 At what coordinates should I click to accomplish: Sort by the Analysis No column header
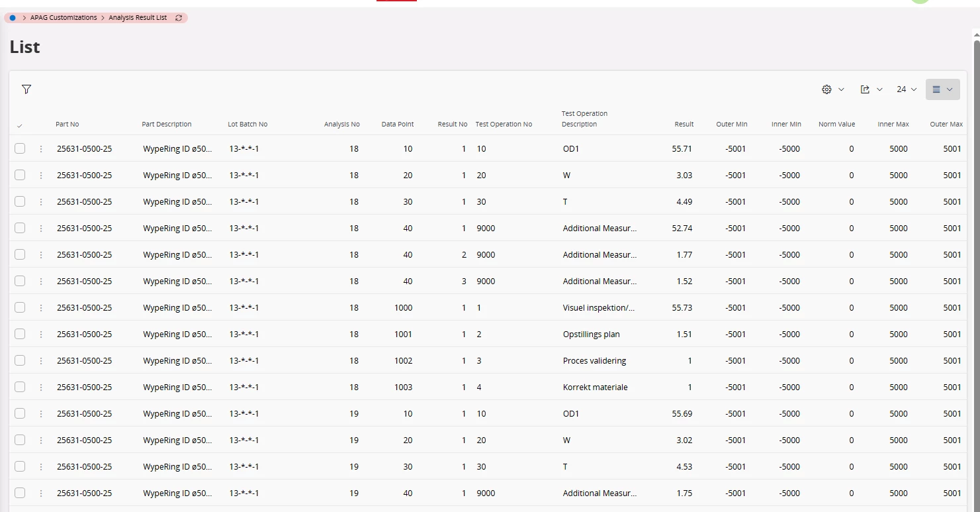[x=342, y=125]
